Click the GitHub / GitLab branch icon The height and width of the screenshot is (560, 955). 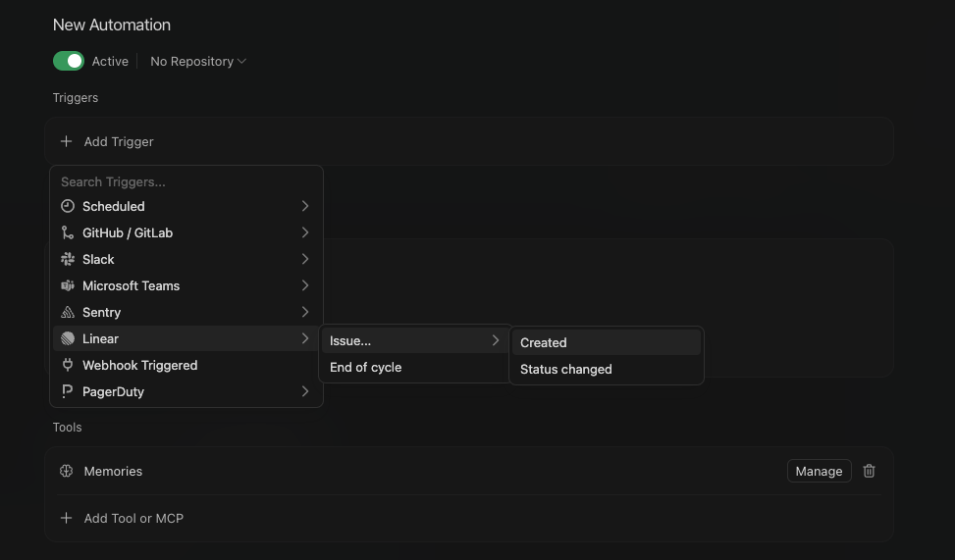(68, 232)
